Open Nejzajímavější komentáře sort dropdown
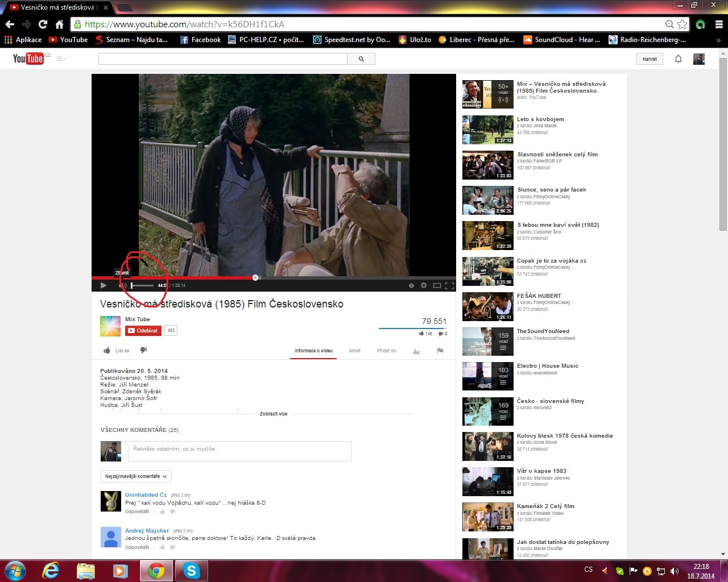Image resolution: width=728 pixels, height=582 pixels. 136,476
